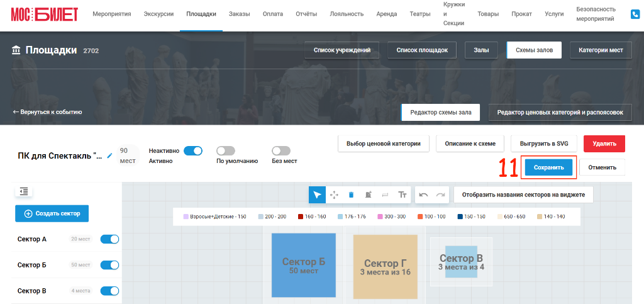Screen dimensions: 644x304
Task: Undo the last scheme edit
Action: coord(423,194)
